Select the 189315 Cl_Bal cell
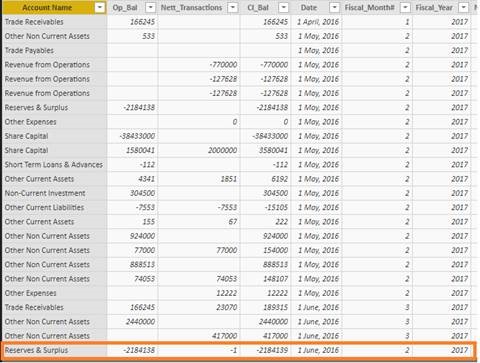Viewport: 480px width, 363px height. coord(265,307)
